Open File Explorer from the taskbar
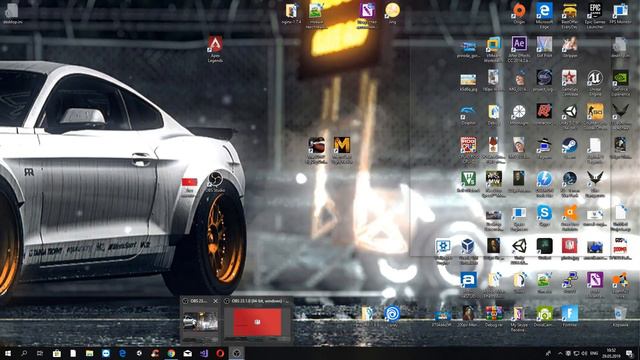This screenshot has width=640, height=360. 89,353
